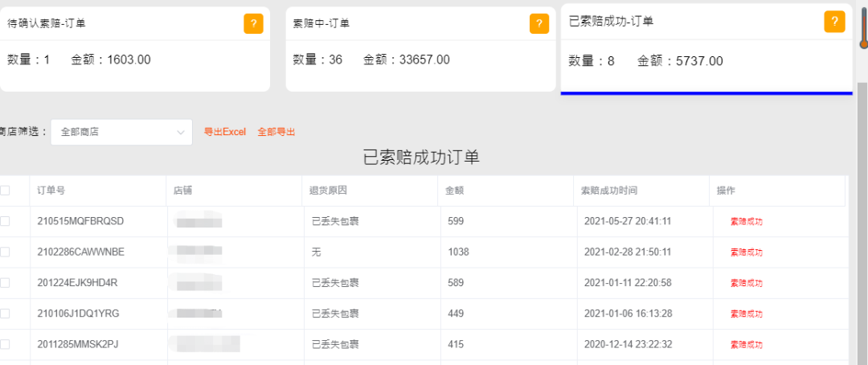Open the 索赔中-订单 card
This screenshot has width=868, height=365.
(420, 49)
